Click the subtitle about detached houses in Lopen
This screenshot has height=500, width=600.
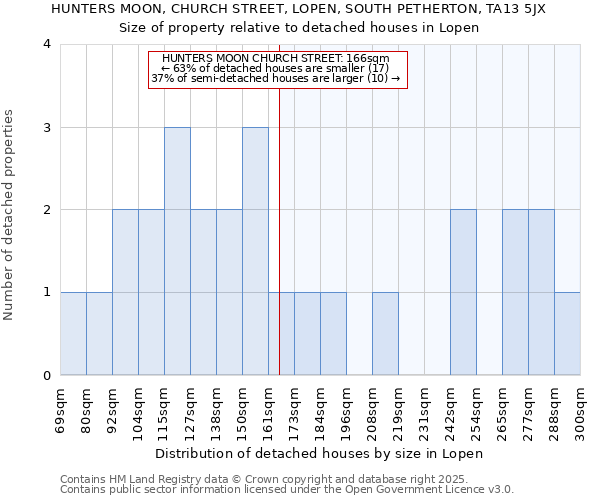299,28
